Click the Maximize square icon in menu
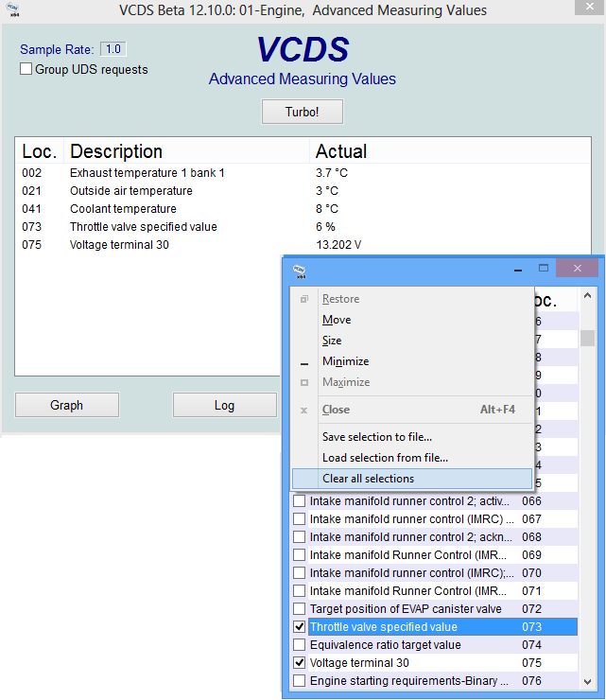Viewport: 606px width, 700px height. (x=304, y=382)
